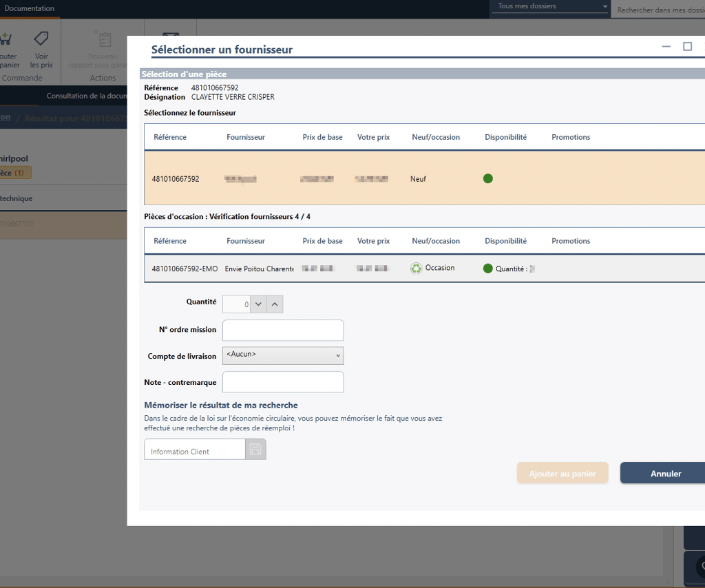This screenshot has height=588, width=705.
Task: Click the N° ordre mission field
Action: pos(283,330)
